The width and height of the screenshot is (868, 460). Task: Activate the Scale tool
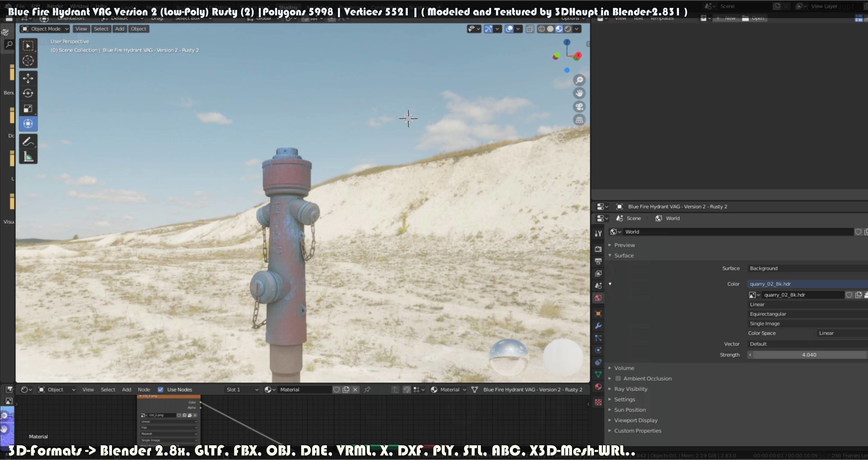tap(28, 108)
